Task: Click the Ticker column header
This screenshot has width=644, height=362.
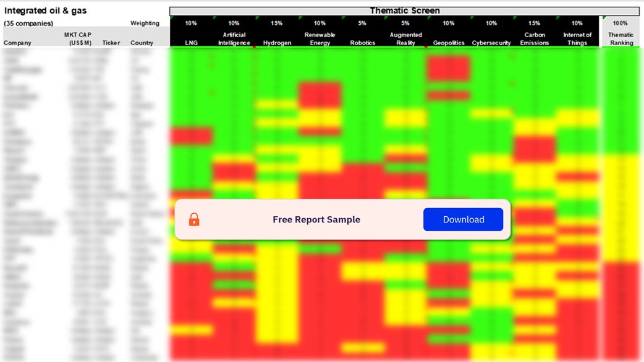Action: tap(111, 43)
